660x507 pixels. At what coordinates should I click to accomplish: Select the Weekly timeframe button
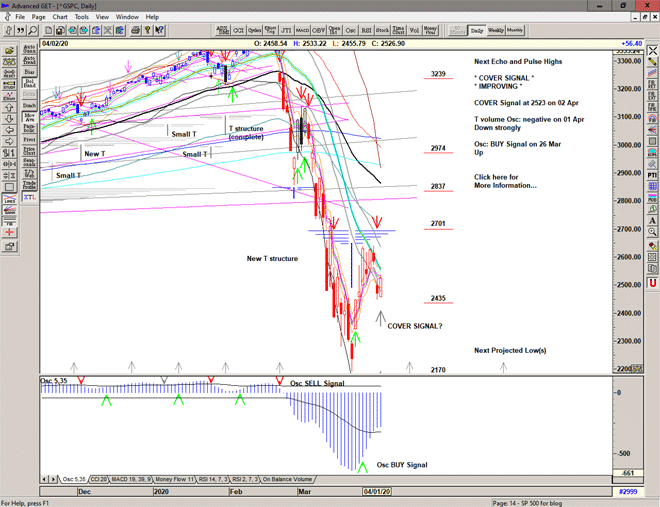point(496,30)
